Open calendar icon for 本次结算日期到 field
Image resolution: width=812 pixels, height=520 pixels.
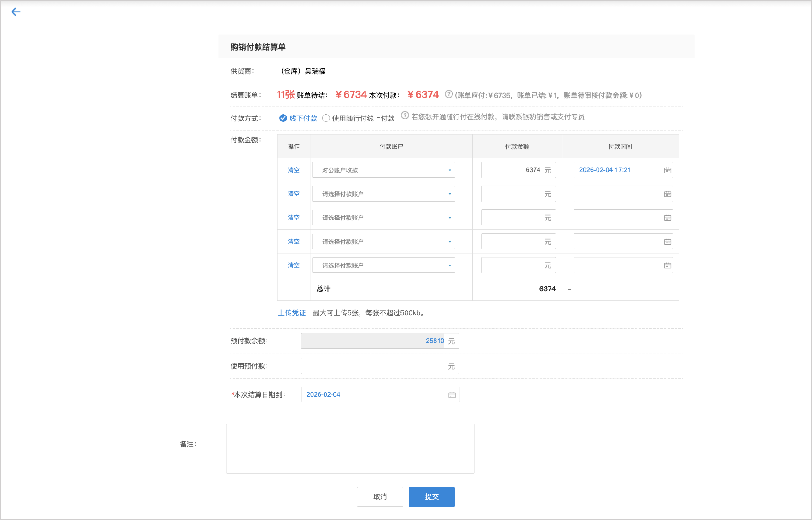452,395
